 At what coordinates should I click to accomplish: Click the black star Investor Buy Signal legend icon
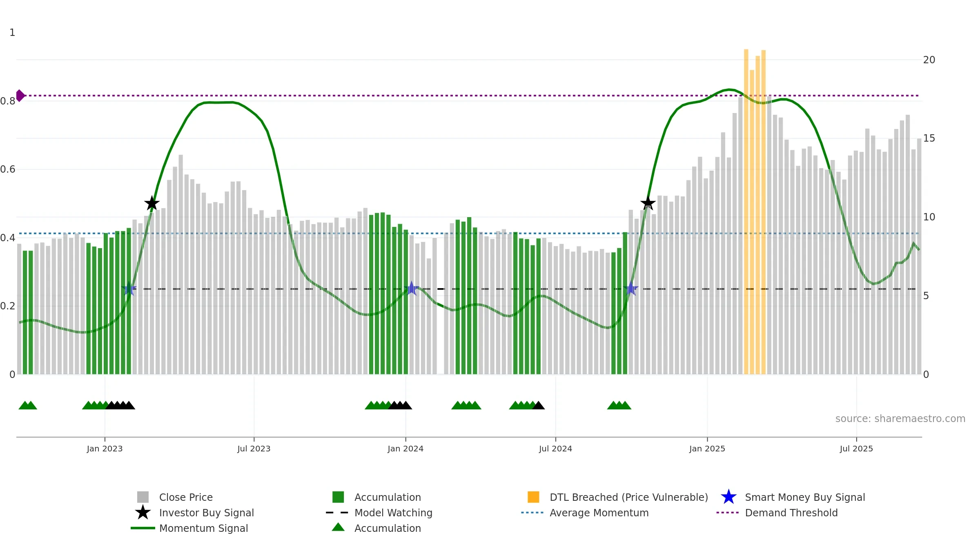point(143,512)
